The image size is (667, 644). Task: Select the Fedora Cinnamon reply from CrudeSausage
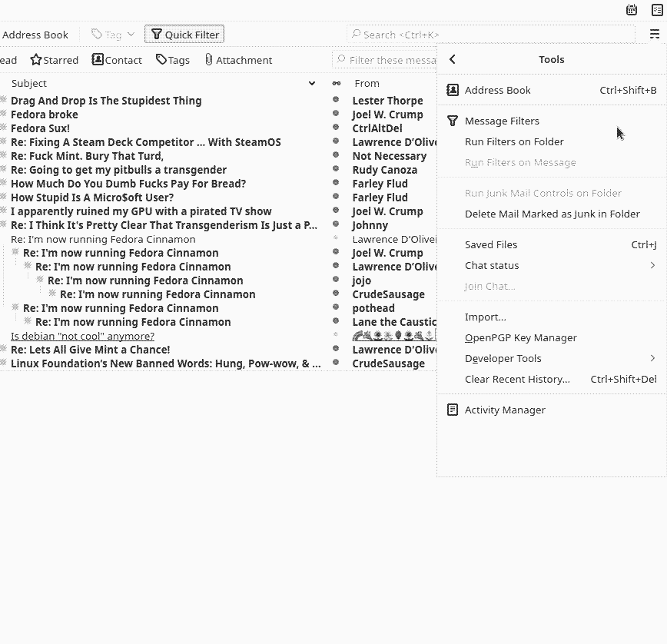pyautogui.click(x=158, y=294)
